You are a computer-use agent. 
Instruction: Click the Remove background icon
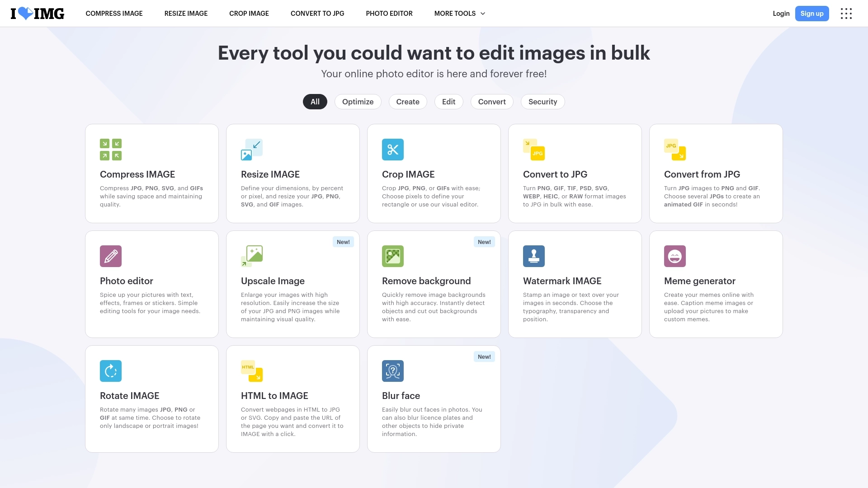coord(393,256)
